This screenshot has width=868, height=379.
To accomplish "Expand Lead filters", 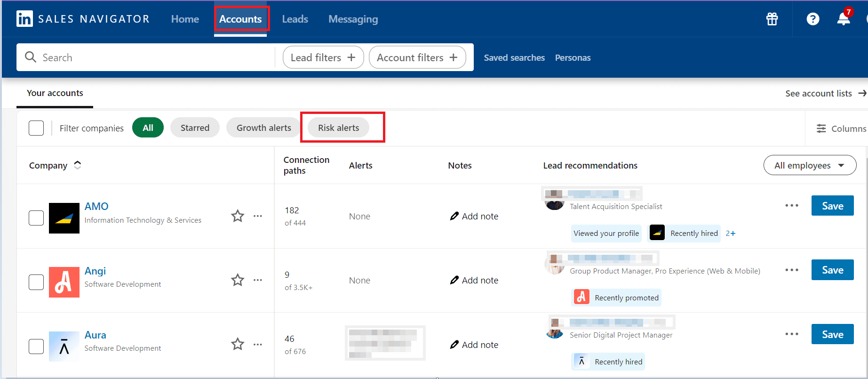I will 323,57.
